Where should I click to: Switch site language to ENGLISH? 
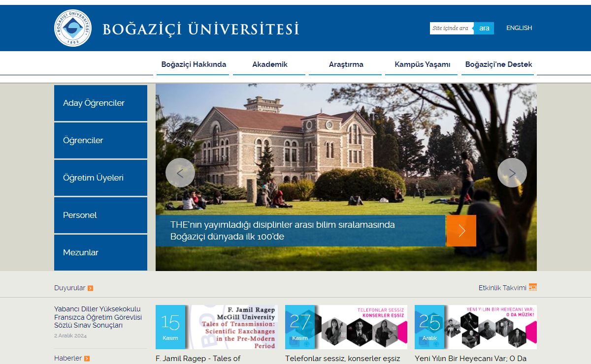pos(519,28)
